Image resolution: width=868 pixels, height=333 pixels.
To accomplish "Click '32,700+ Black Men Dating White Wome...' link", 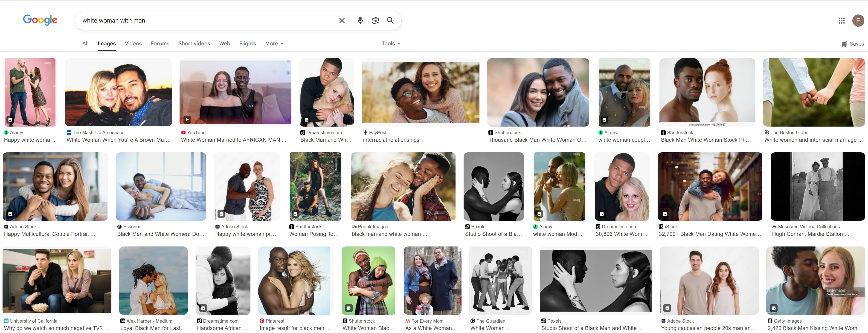I will point(710,234).
